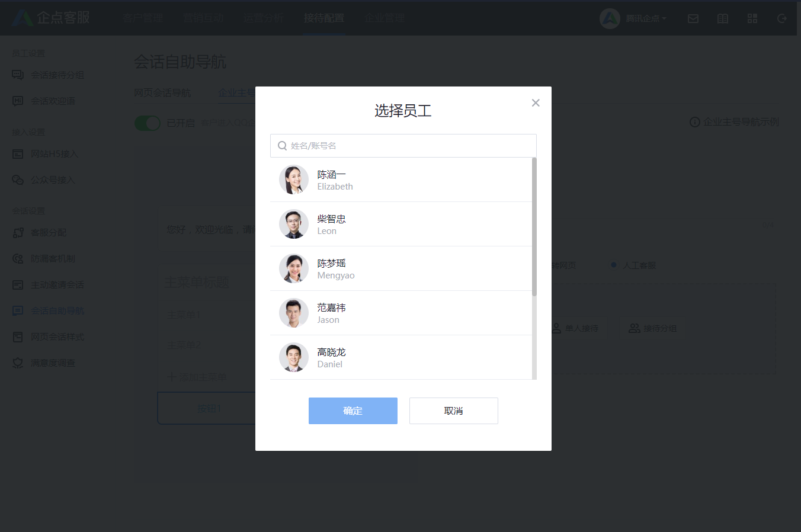Open the 客户管理 top menu
Screen dimensions: 801x532
coord(143,18)
